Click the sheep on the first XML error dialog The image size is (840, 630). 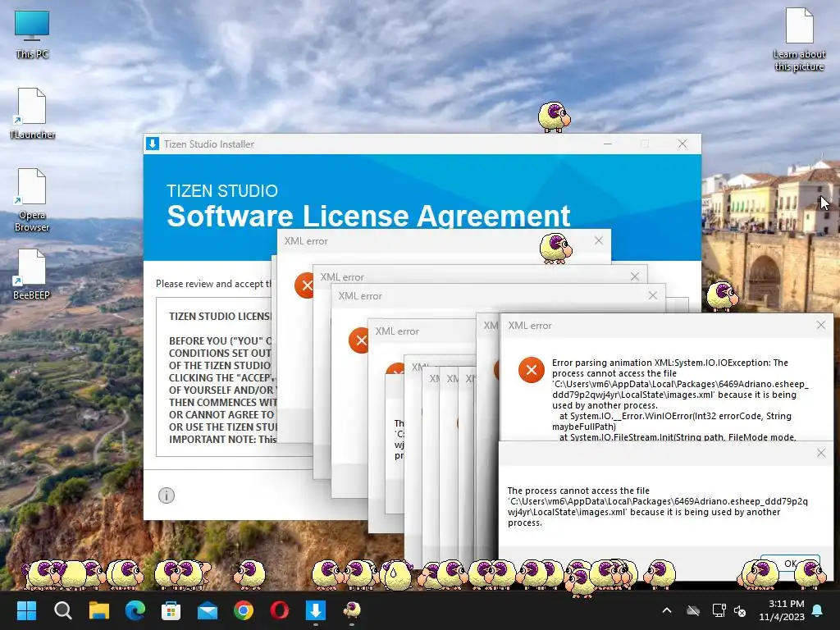pyautogui.click(x=555, y=248)
